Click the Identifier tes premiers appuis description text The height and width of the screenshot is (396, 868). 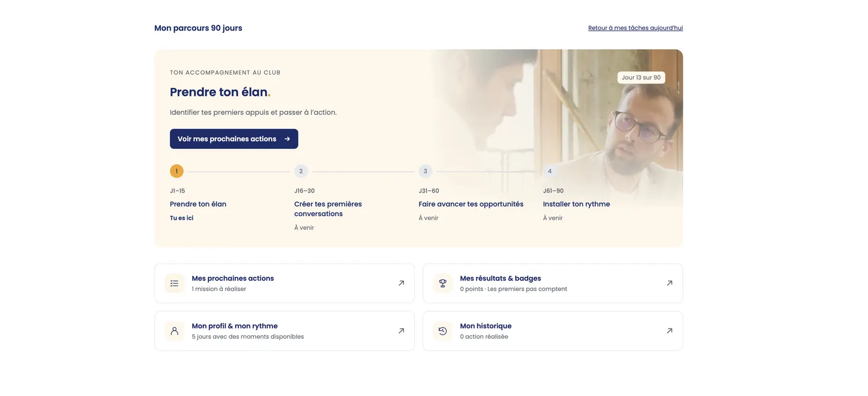coord(253,112)
